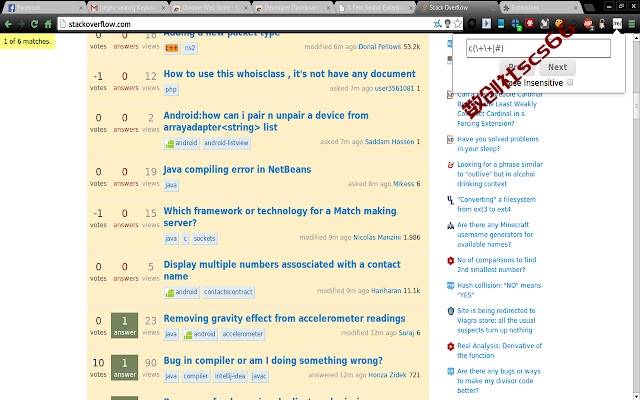Image resolution: width=640 pixels, height=400 pixels.
Task: Open the home page via home icon
Action: pyautogui.click(x=48, y=24)
